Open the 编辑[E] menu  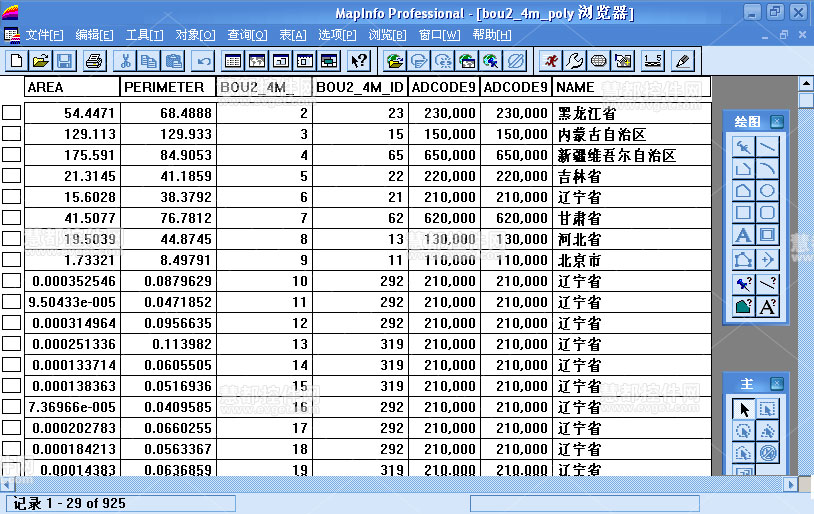pos(94,35)
